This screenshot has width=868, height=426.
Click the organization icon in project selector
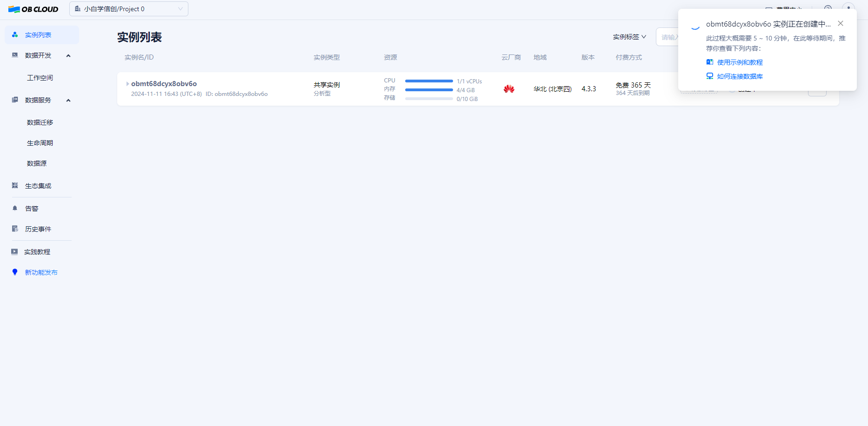[x=78, y=9]
